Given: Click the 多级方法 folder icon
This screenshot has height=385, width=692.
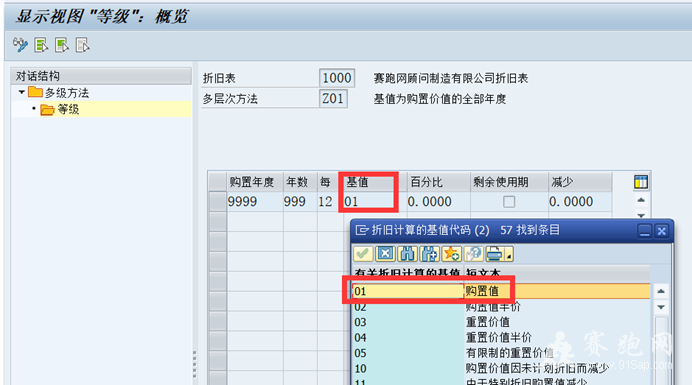Looking at the screenshot, I should pos(35,92).
